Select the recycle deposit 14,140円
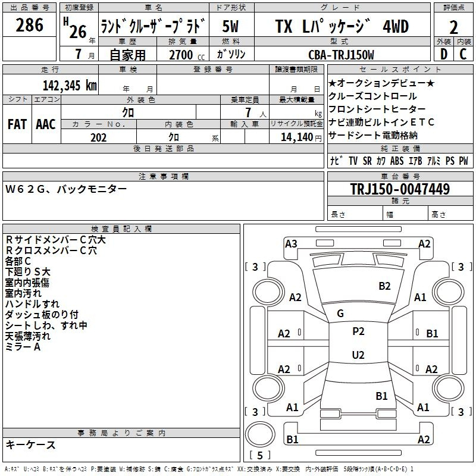The width and height of the screenshot is (476, 476). coord(301,137)
